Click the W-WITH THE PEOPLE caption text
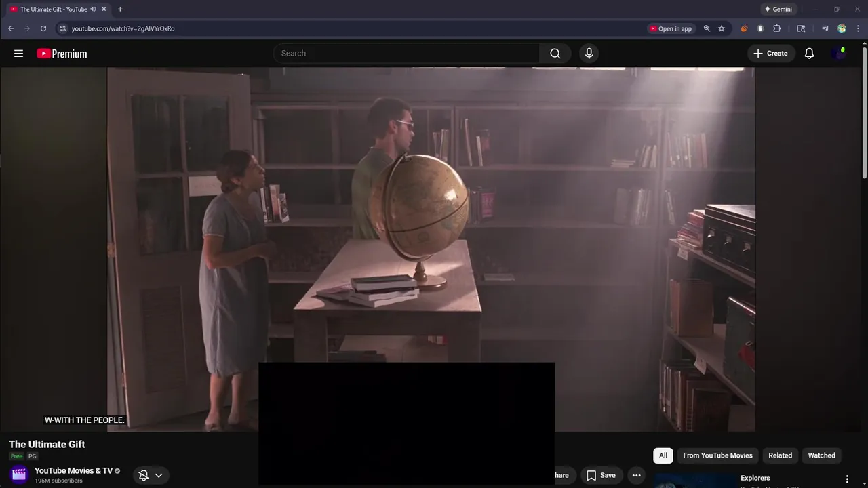The width and height of the screenshot is (868, 488). (85, 420)
